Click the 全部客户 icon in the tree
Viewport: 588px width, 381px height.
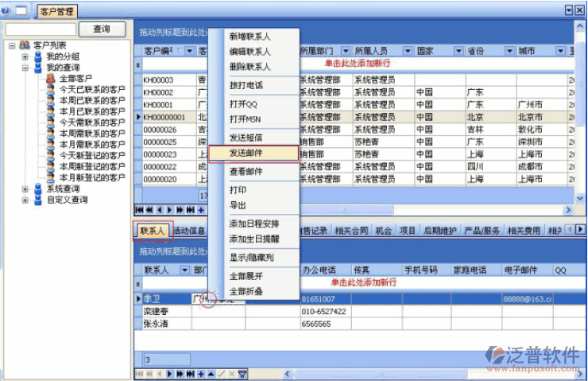coord(50,80)
